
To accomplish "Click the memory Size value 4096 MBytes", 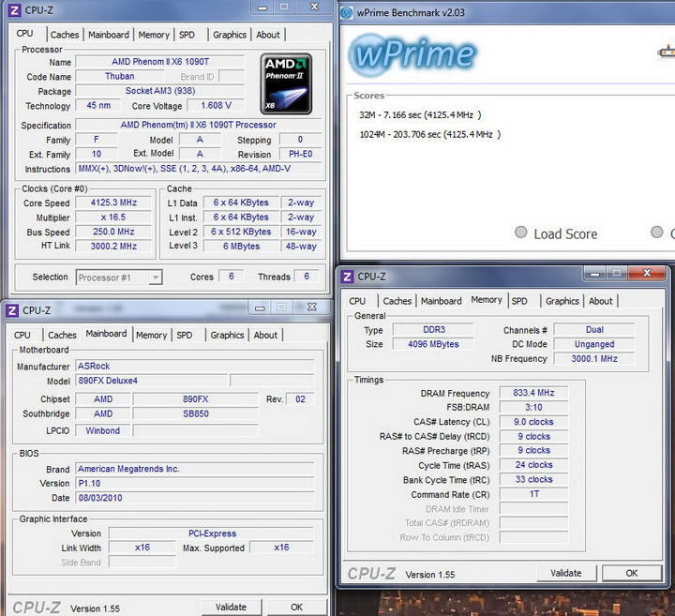I will click(433, 344).
